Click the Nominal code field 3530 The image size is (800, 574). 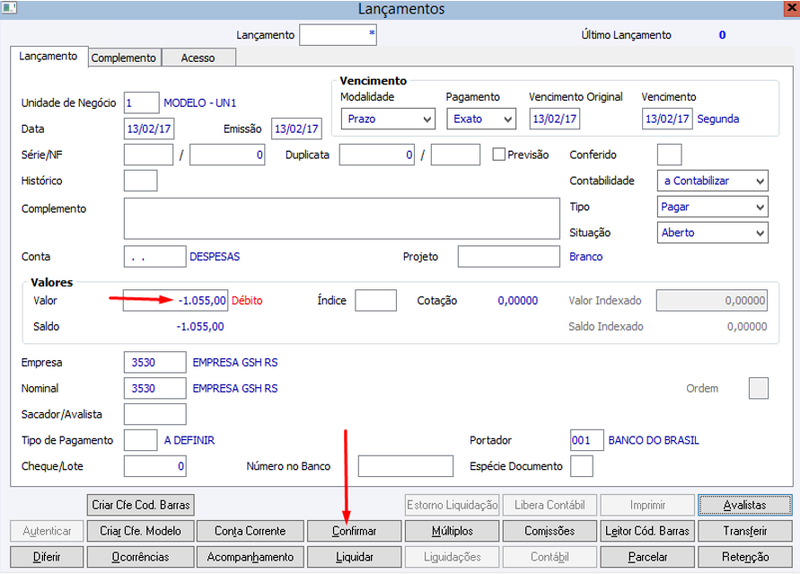point(155,388)
